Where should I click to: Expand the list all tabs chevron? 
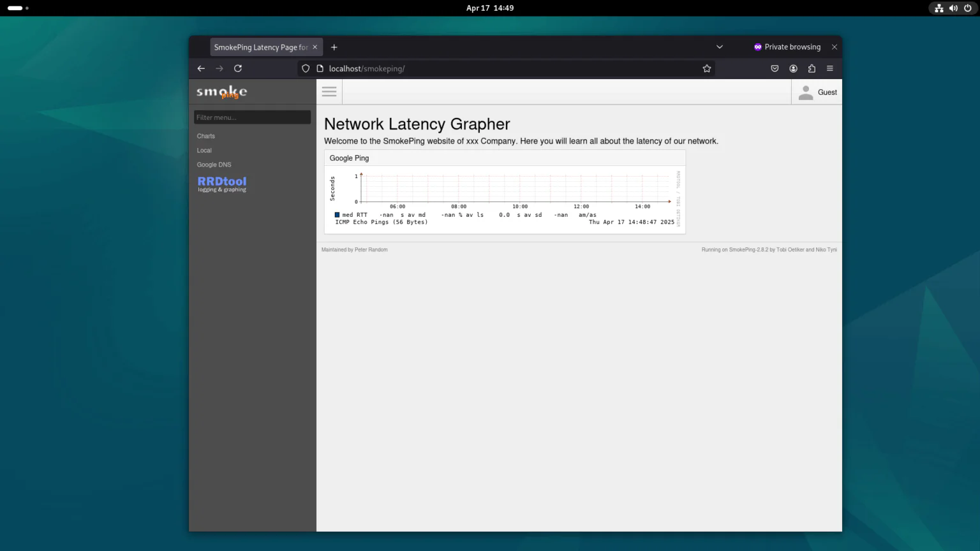(720, 47)
